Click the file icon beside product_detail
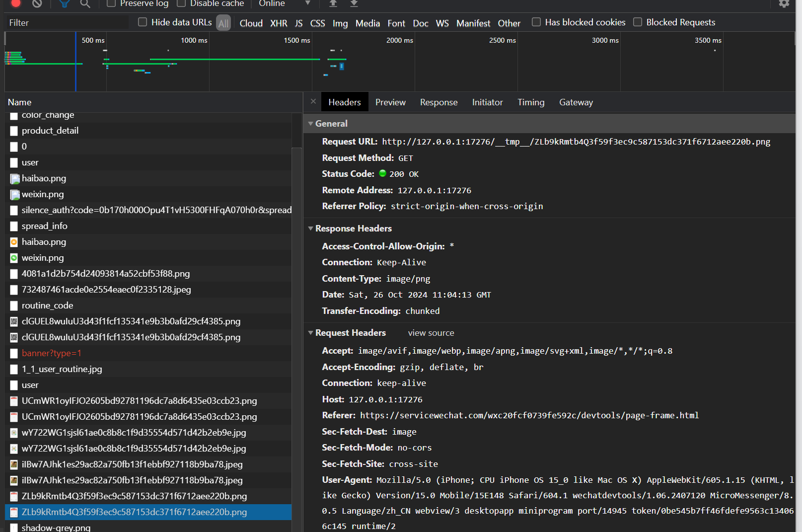The image size is (802, 532). pyautogui.click(x=14, y=131)
